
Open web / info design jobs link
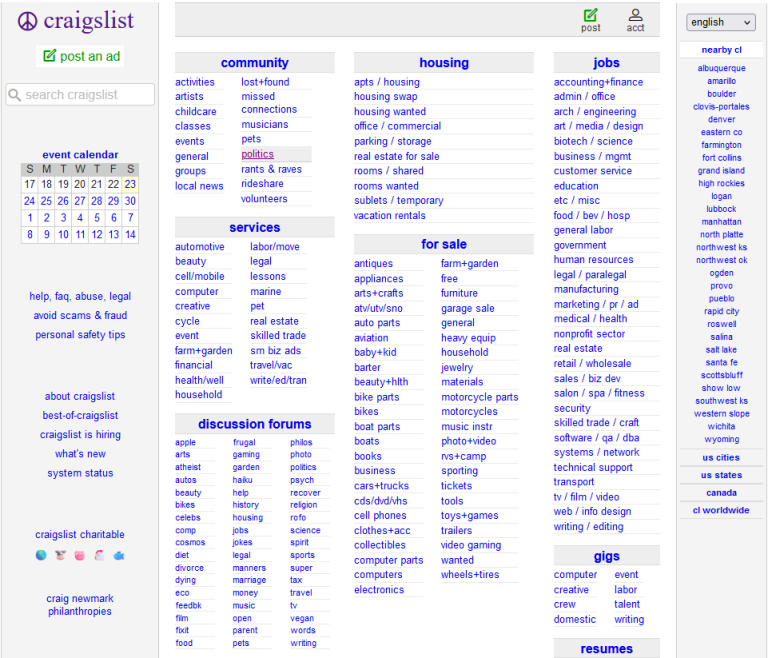pyautogui.click(x=592, y=512)
